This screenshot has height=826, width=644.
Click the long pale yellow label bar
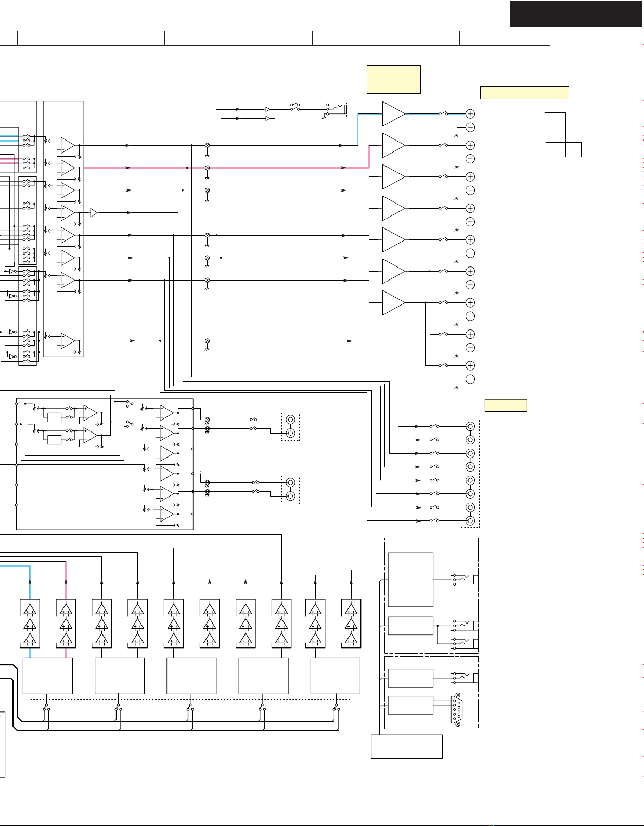[x=524, y=93]
